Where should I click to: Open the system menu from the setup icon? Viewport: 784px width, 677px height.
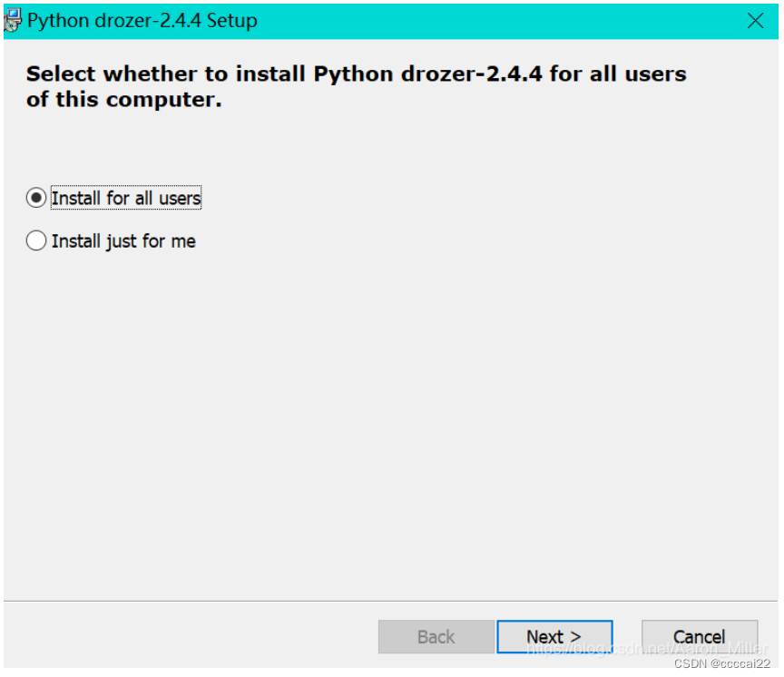click(13, 21)
